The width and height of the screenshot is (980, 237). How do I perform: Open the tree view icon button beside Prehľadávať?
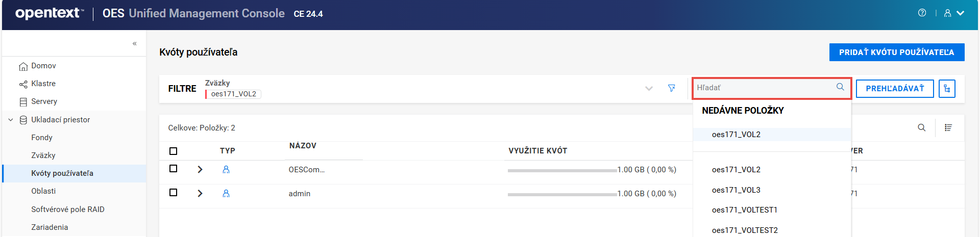(x=947, y=89)
